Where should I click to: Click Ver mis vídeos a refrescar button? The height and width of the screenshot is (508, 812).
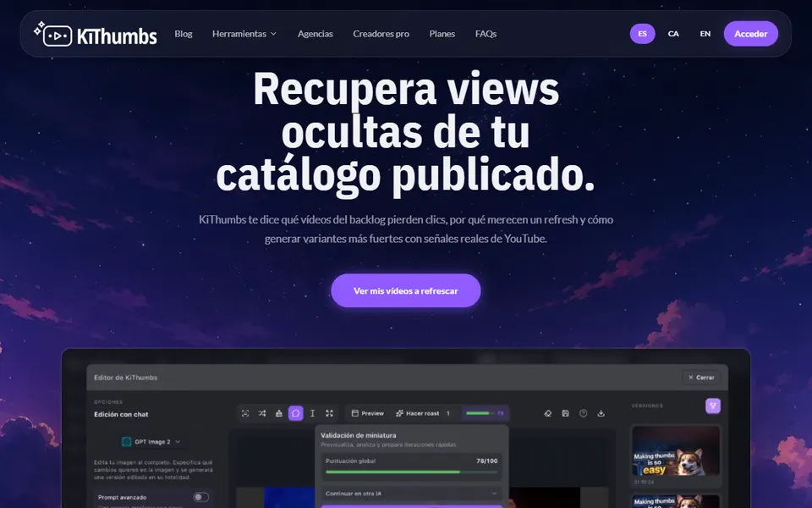coord(406,290)
